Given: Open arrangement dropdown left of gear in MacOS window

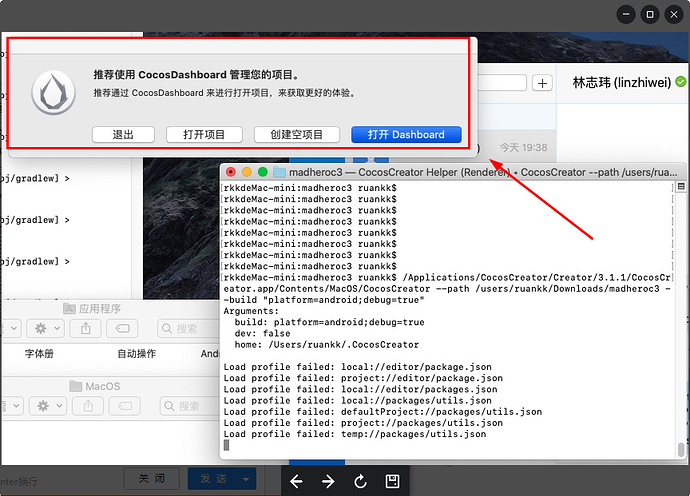Looking at the screenshot, I should point(12,406).
